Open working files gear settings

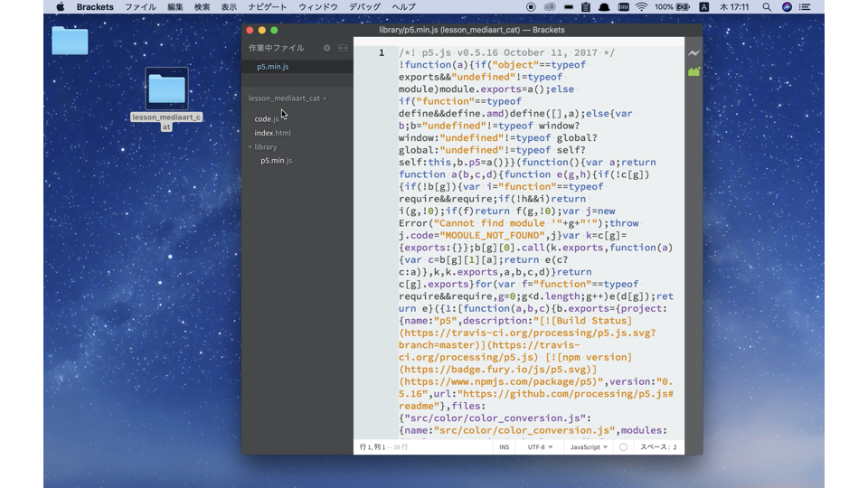coord(327,48)
